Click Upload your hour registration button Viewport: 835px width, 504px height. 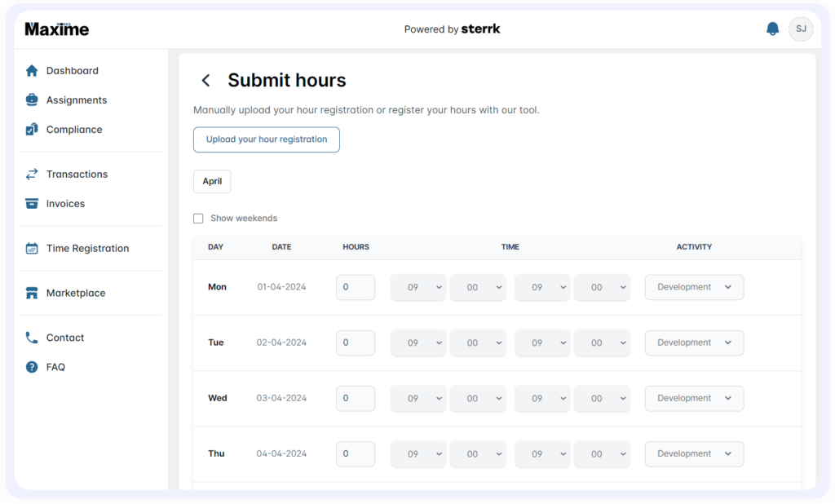point(266,139)
